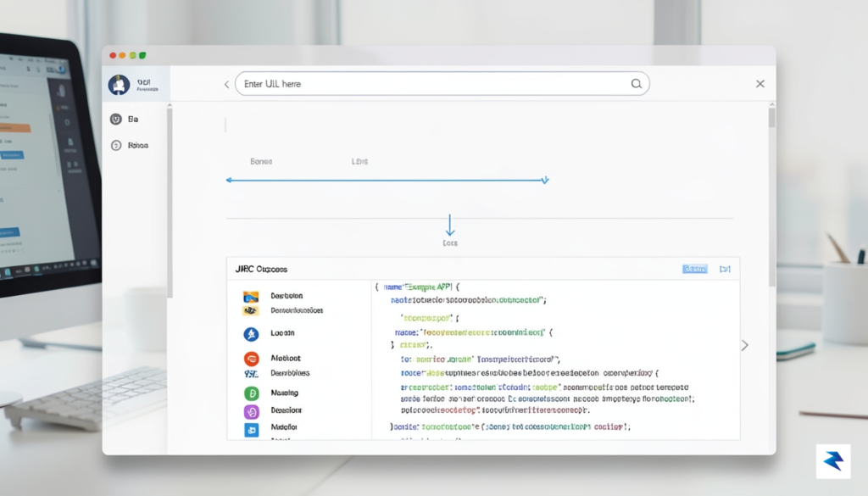Click the yellow icon beside 'Dentonirienndoes'
The height and width of the screenshot is (496, 868).
[251, 310]
